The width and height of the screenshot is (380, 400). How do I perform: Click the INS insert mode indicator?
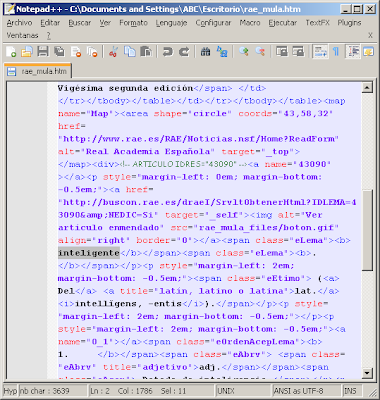click(x=351, y=391)
